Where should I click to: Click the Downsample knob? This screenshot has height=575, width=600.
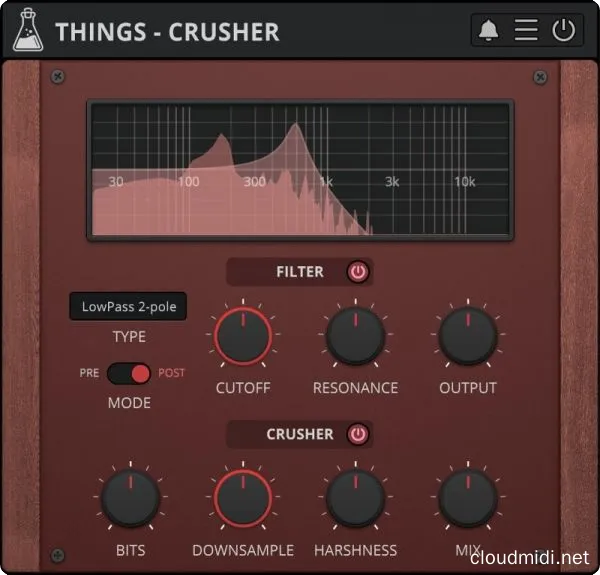point(243,498)
